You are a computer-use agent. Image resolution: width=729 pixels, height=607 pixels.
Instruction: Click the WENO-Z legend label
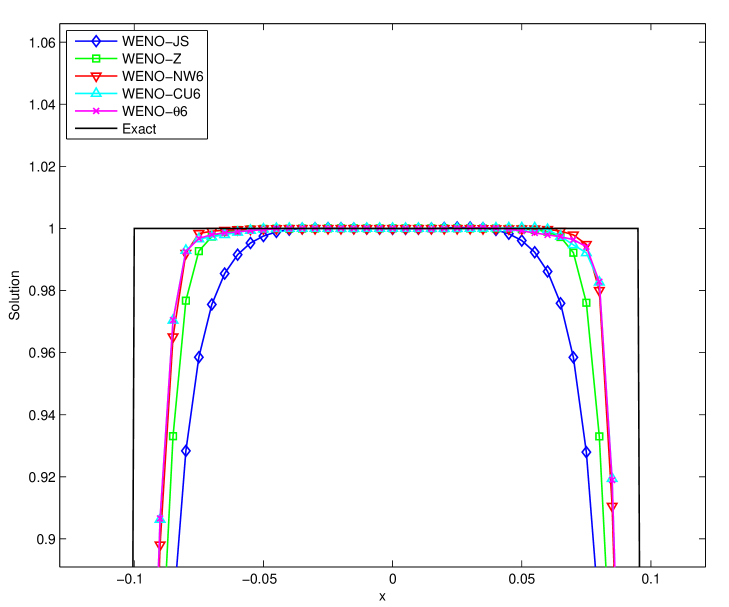click(152, 59)
